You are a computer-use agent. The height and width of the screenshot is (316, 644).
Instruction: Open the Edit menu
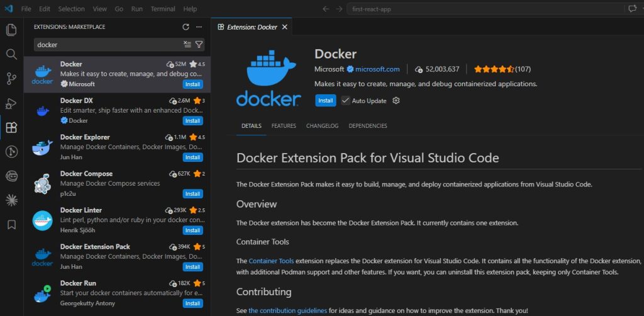(45, 9)
